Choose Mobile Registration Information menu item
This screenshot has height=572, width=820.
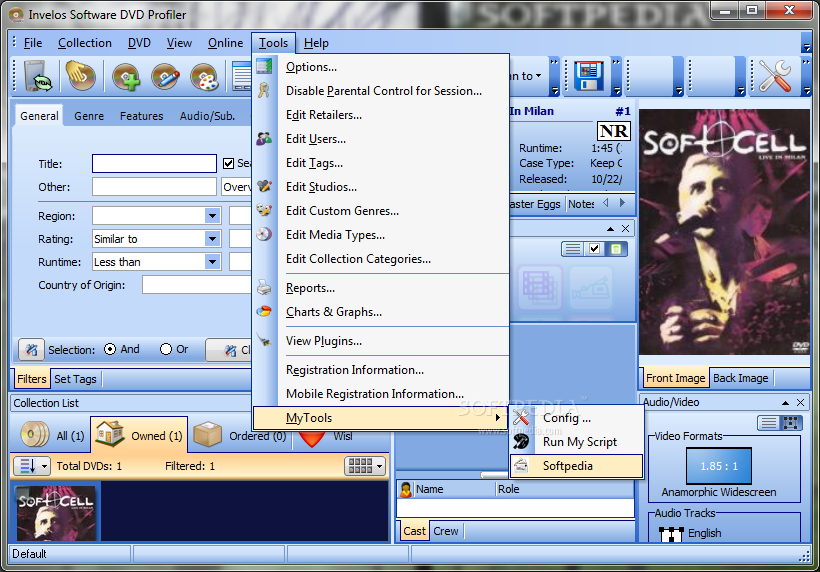pos(374,393)
